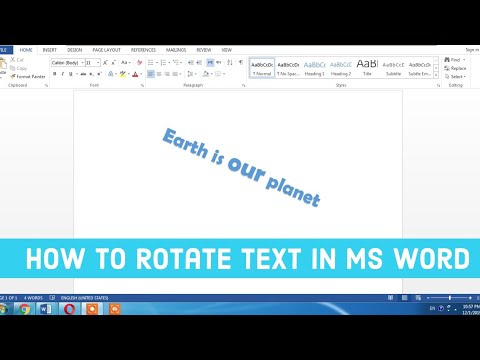
Task: Switch to Web Layout view in status bar
Action: 418,298
